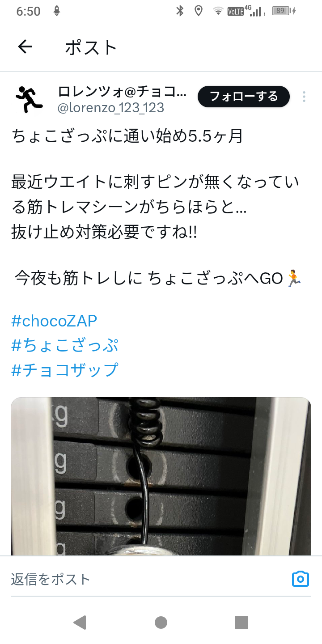Open the weight stack photo
322x644 pixels.
click(161, 476)
